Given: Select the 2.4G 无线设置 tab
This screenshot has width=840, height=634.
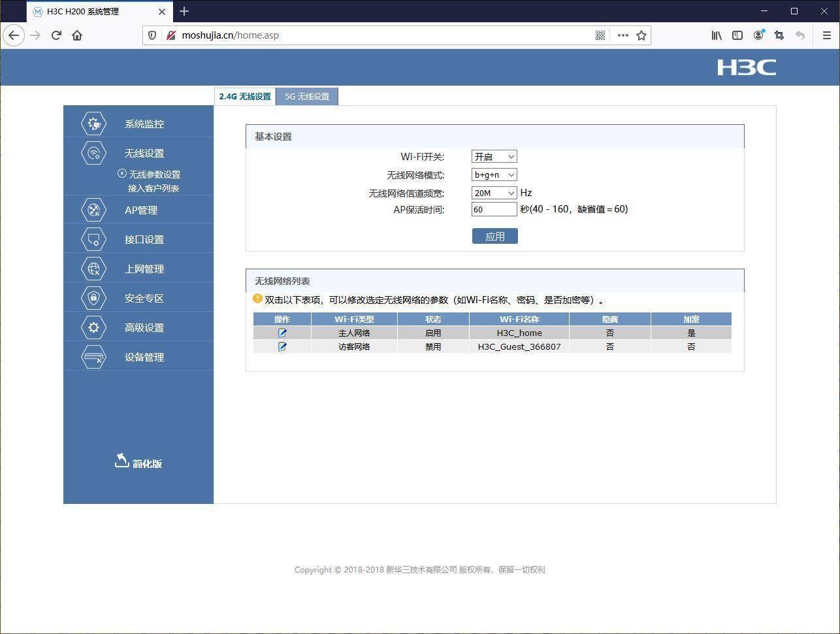Looking at the screenshot, I should (245, 96).
